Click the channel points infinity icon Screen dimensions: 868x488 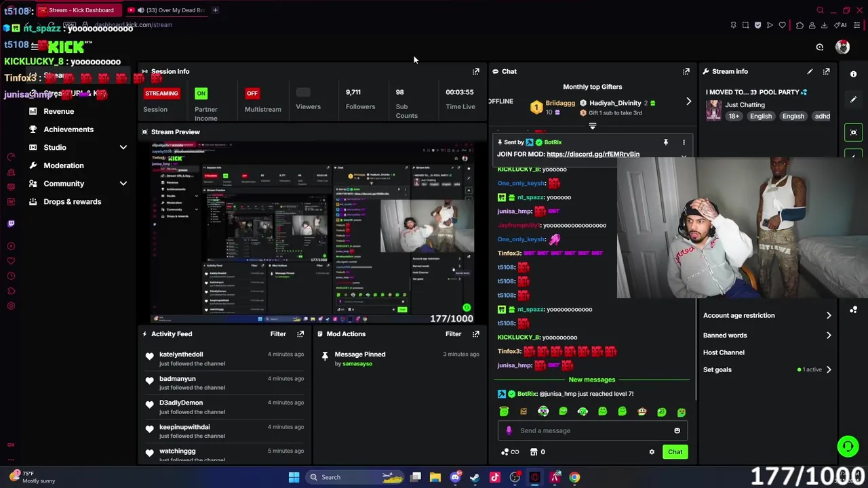510,452
